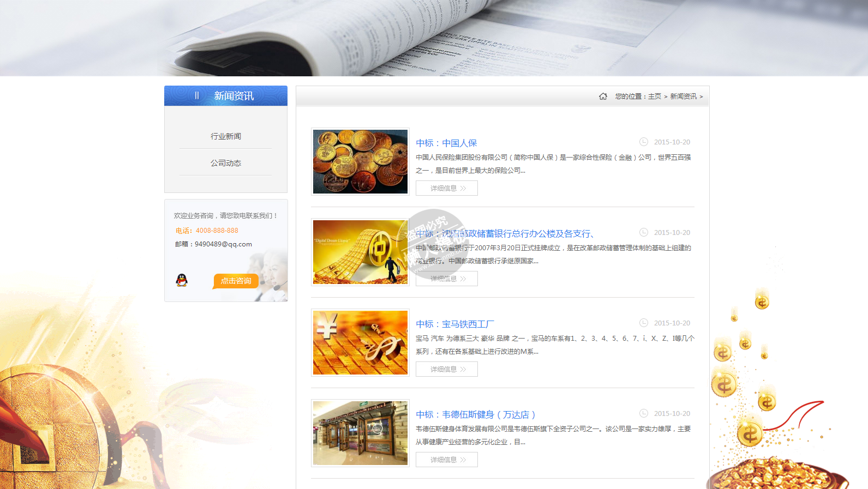Click date 2015-10-20 on 中国人保 article
This screenshot has width=868, height=489.
click(672, 142)
